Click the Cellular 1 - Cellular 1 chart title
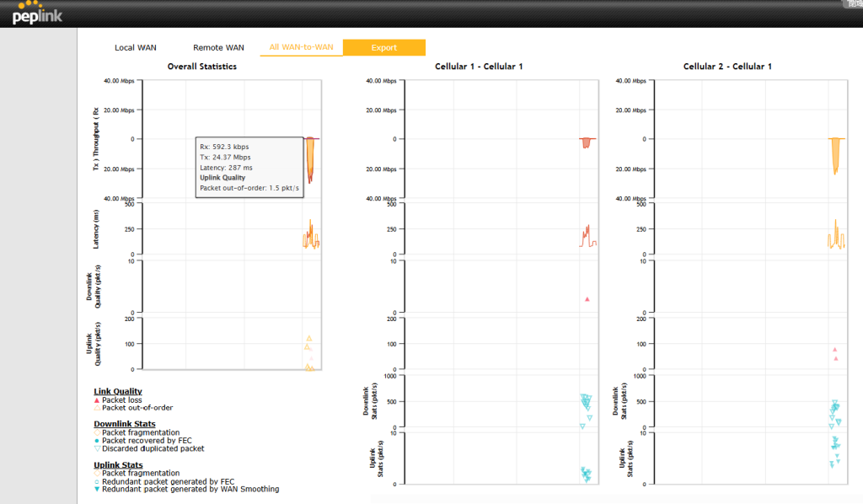The height and width of the screenshot is (504, 863). point(479,66)
